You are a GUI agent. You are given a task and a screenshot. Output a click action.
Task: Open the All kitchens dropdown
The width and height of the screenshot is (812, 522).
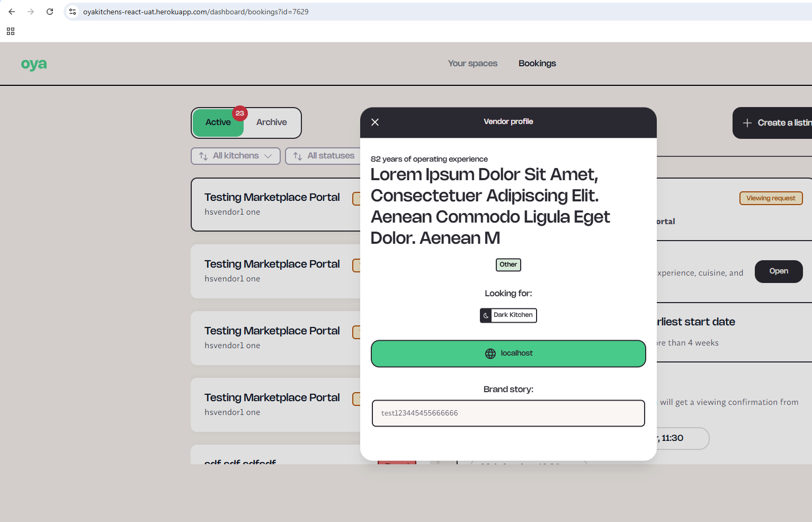(235, 155)
